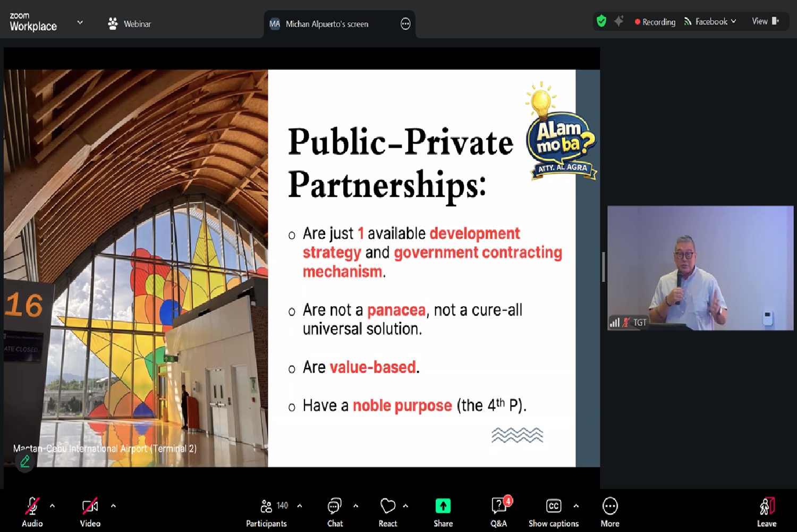This screenshot has width=797, height=532.
Task: Expand audio settings arrow next to Audio
Action: click(x=52, y=506)
